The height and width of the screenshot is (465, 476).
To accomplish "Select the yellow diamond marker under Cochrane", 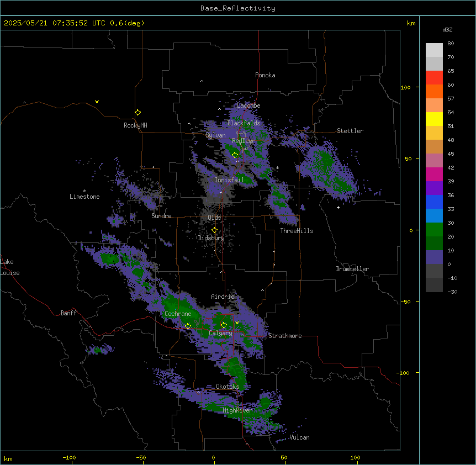I will (x=188, y=326).
